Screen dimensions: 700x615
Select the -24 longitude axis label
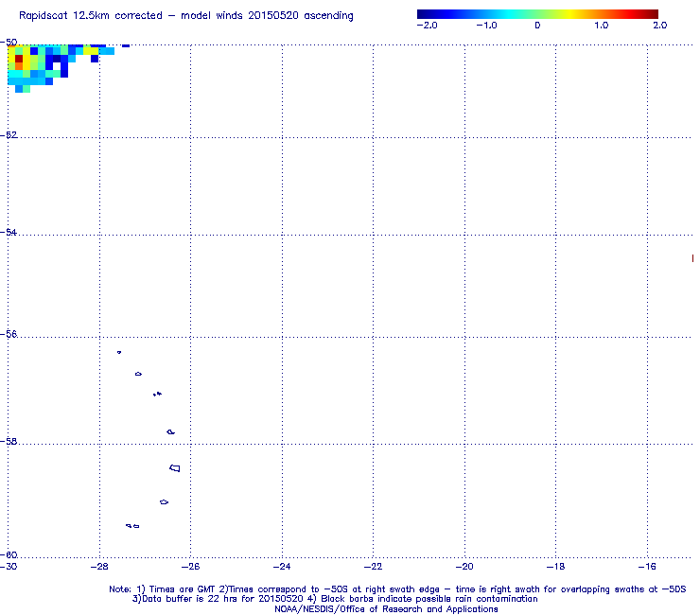282,567
